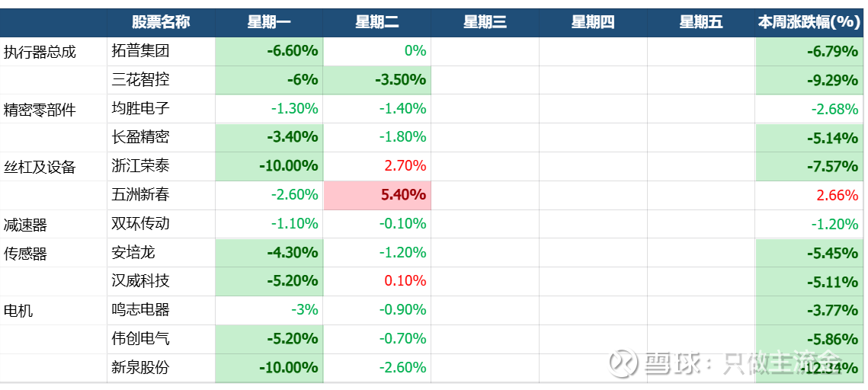The width and height of the screenshot is (868, 390).
Task: Click the 拓普集团 stock name cell
Action: [140, 52]
